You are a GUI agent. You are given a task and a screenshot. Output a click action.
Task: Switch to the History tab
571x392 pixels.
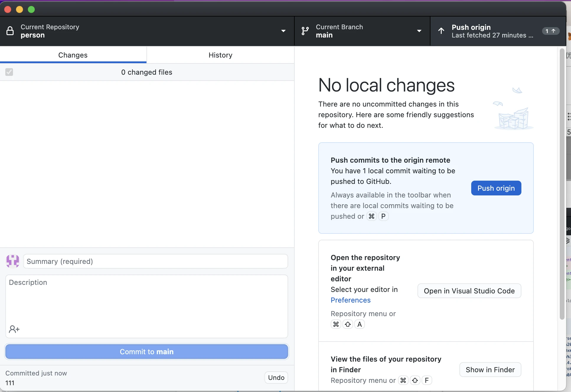[220, 55]
